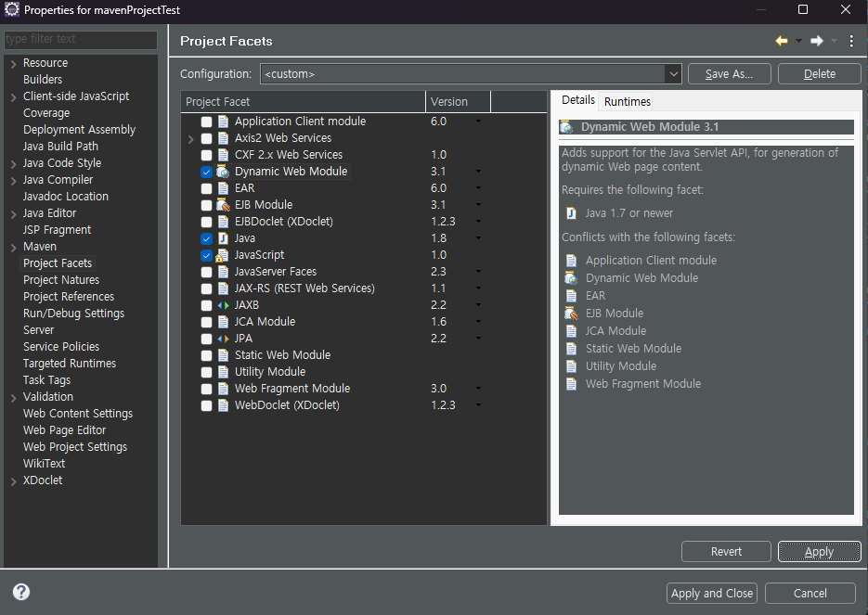Check the JavaServer Faces checkbox

(x=206, y=272)
